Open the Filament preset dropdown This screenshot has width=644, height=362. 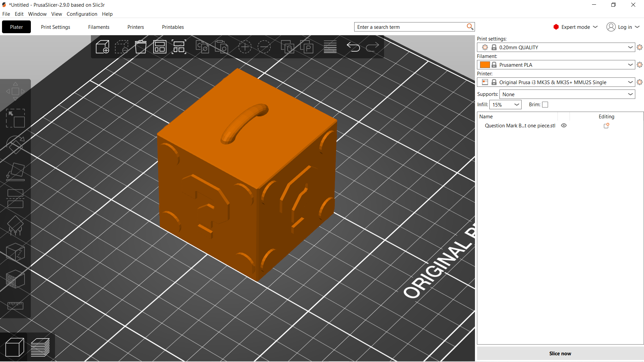pyautogui.click(x=556, y=65)
